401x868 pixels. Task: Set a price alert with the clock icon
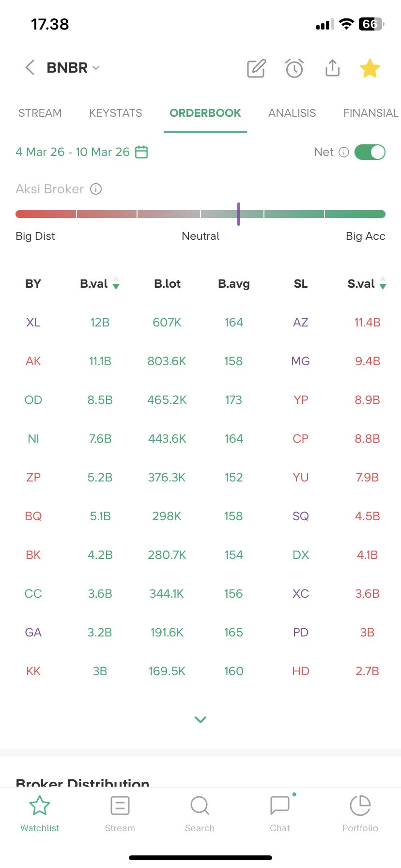(x=294, y=68)
